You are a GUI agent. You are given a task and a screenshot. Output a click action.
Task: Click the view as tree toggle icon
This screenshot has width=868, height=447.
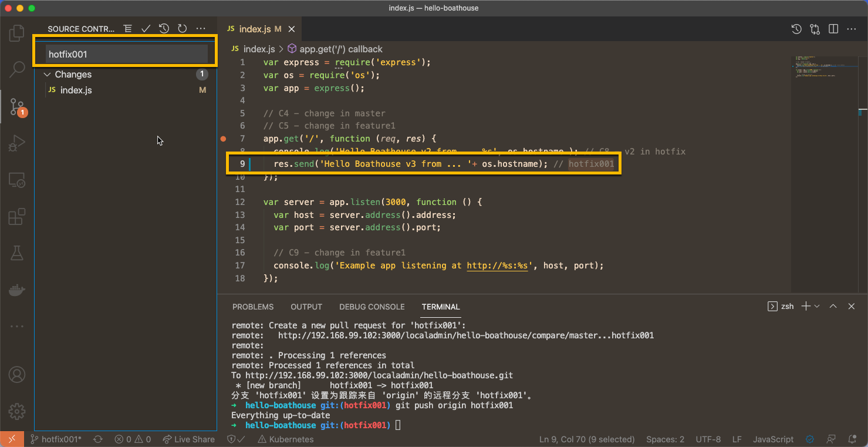click(128, 28)
